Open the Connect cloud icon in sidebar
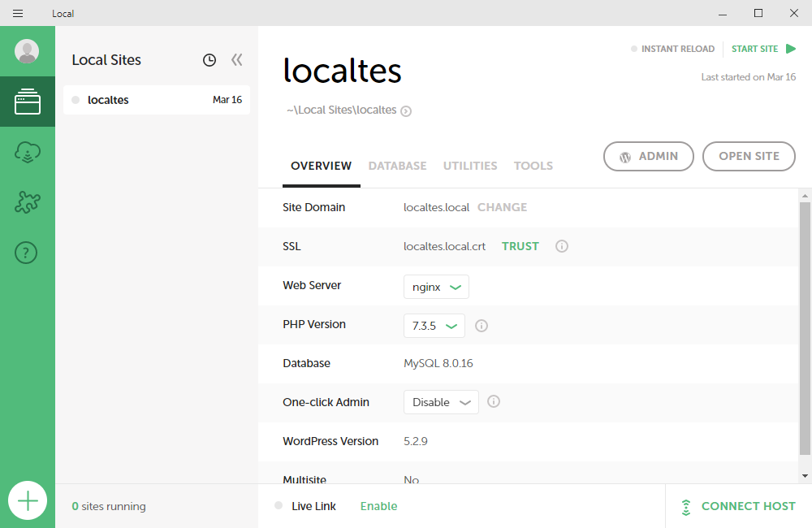Image resolution: width=812 pixels, height=528 pixels. coord(27,152)
